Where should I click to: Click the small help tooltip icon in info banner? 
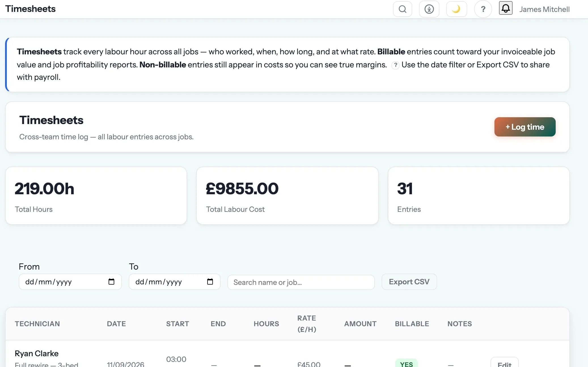tap(395, 65)
